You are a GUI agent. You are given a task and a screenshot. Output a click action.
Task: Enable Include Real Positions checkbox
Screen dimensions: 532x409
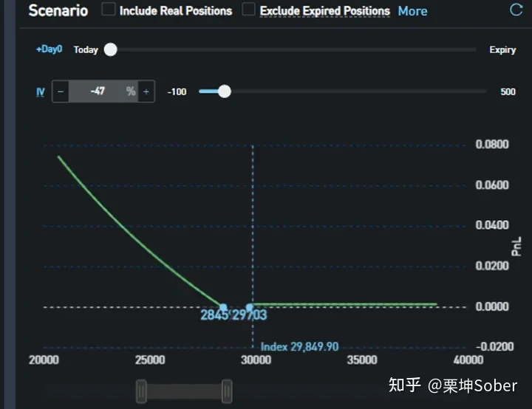pos(109,9)
